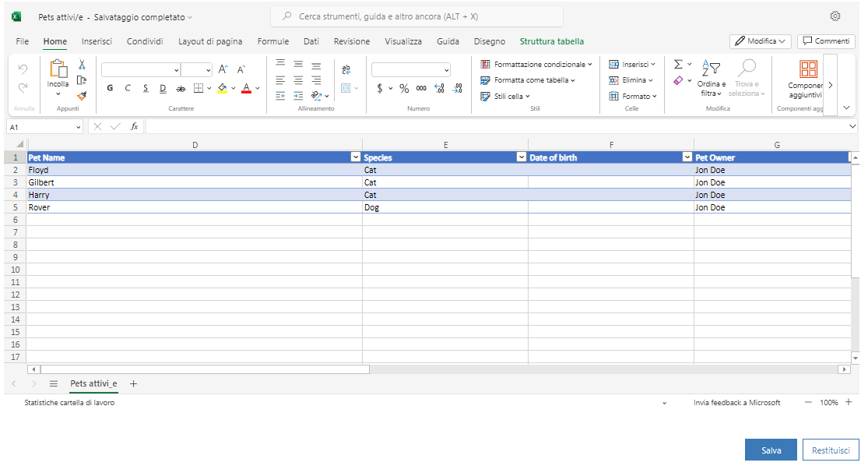Click Invia feedback a Microsoft link
Image resolution: width=868 pixels, height=473 pixels.
click(736, 403)
